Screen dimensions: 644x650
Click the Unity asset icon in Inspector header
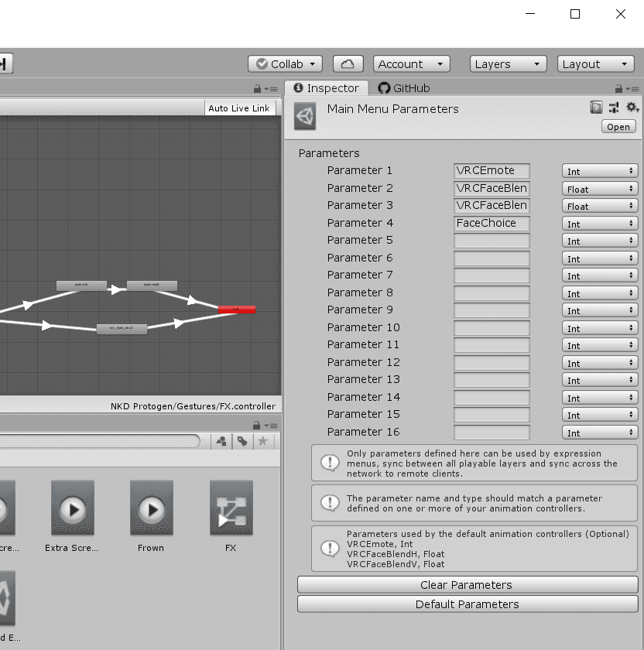tap(305, 116)
